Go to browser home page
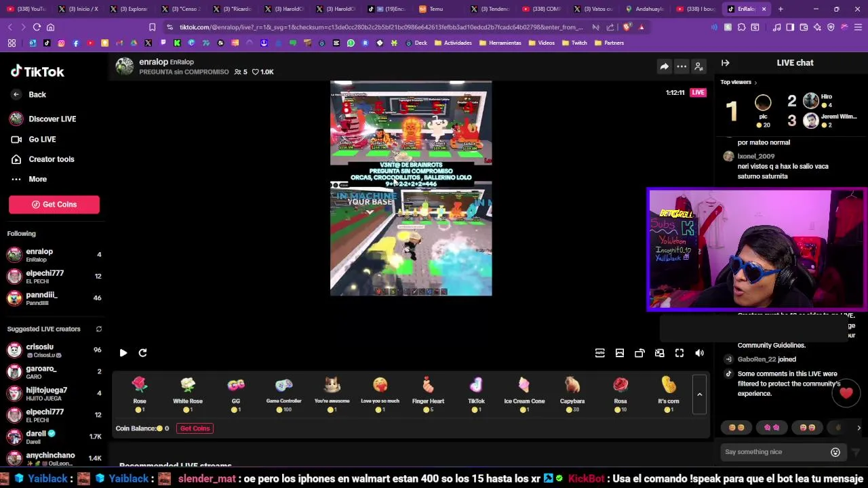Image resolution: width=868 pixels, height=488 pixels. pyautogui.click(x=50, y=27)
